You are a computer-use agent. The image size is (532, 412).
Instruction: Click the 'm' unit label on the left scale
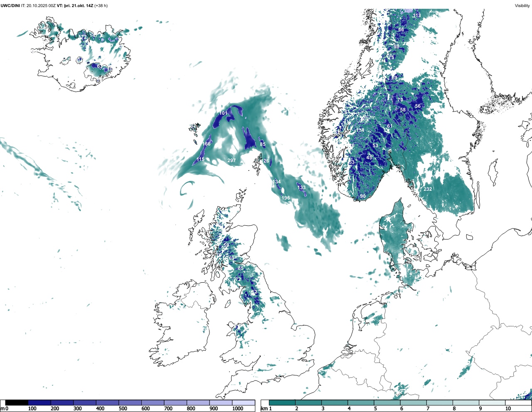[x=2, y=409]
